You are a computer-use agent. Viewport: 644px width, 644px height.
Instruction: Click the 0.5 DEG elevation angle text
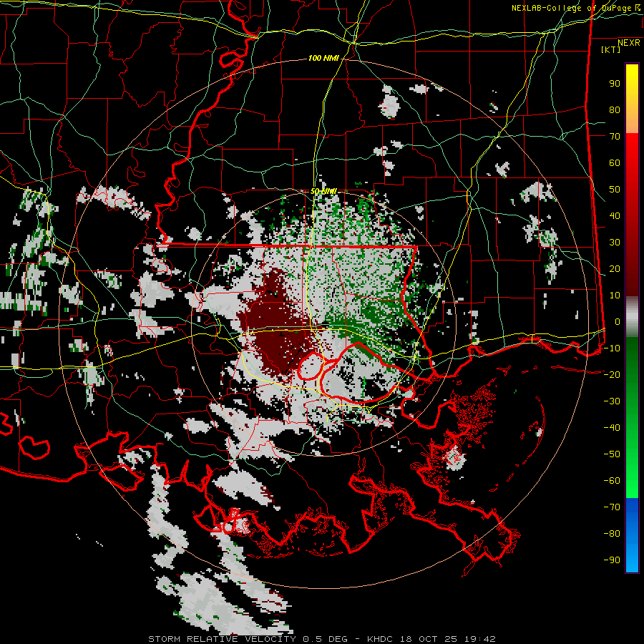click(325, 639)
